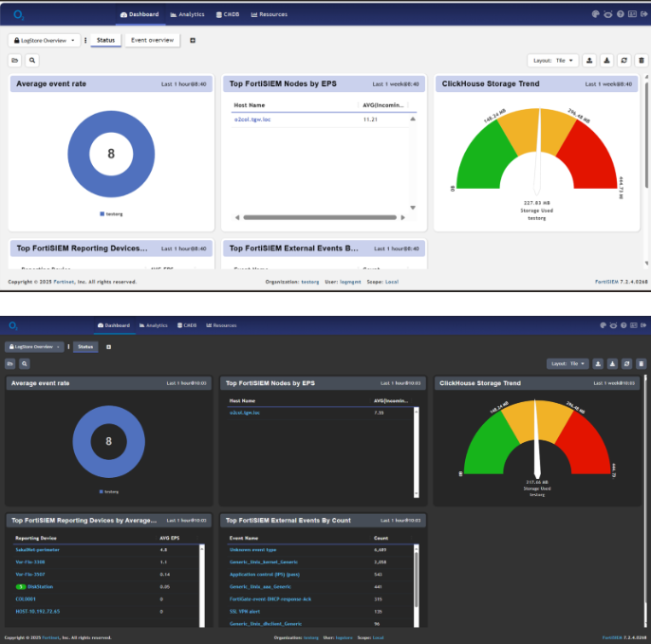Click the help question mark icon in the dark dashboard header

coord(623,325)
